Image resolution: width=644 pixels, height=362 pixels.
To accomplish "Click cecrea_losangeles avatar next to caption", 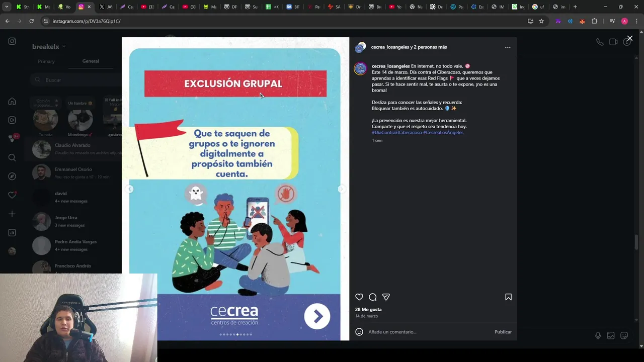I will 360,69.
